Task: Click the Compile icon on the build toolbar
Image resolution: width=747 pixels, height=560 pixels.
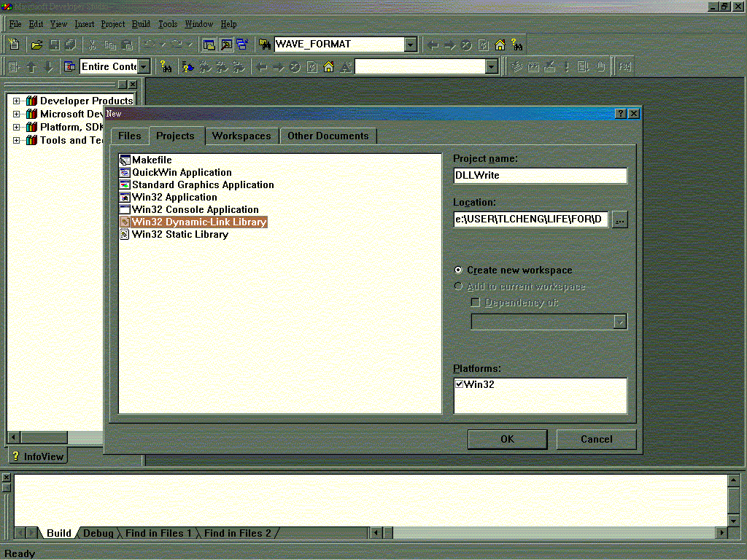Action: pos(516,66)
